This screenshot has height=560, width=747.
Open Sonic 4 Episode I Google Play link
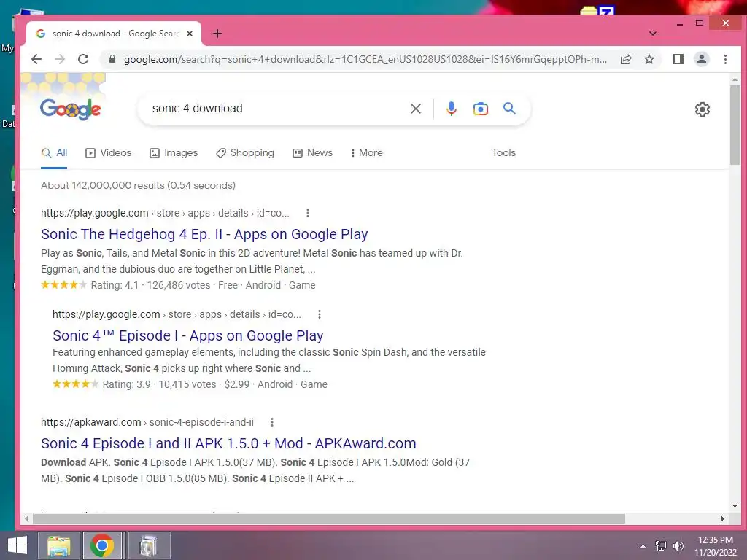pyautogui.click(x=187, y=335)
